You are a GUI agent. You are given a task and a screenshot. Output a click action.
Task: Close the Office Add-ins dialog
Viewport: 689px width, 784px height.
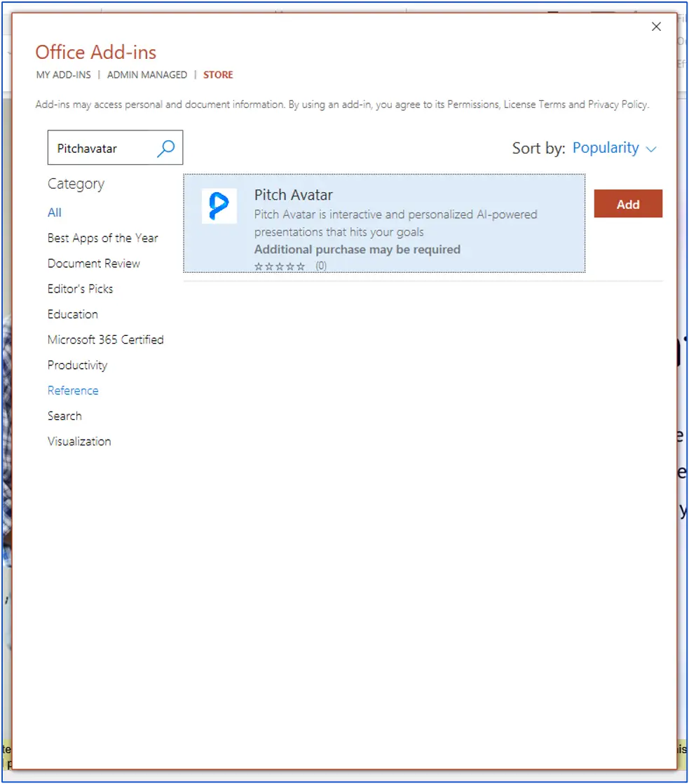(656, 27)
